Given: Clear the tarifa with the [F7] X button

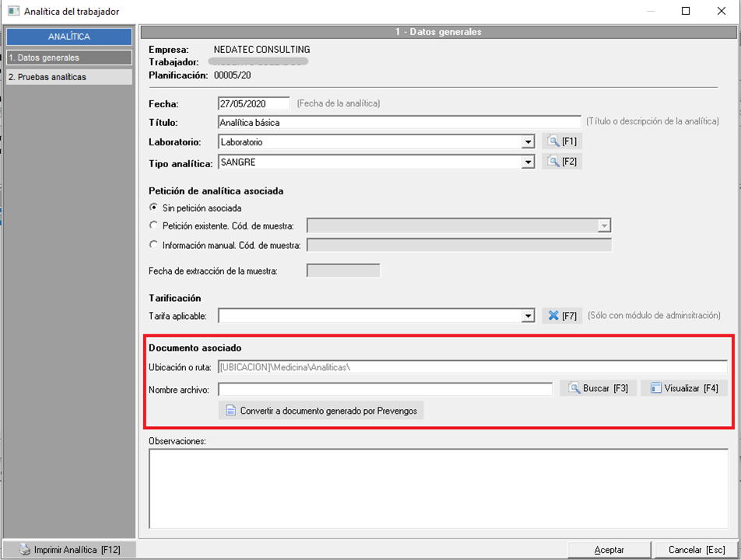Looking at the screenshot, I should tap(561, 316).
